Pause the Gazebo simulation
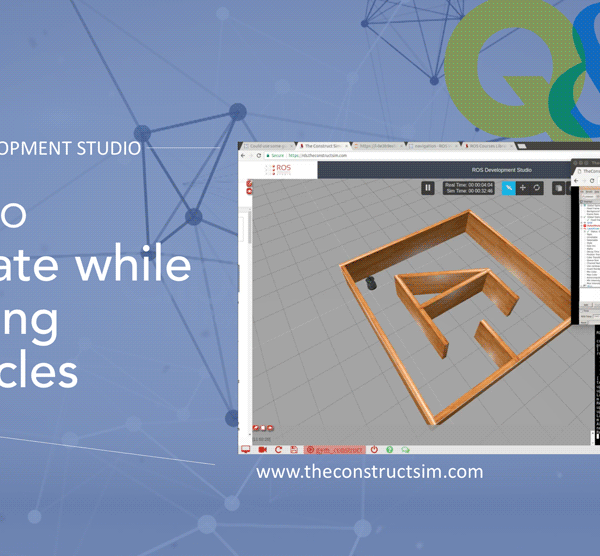This screenshot has width=600, height=556. point(427,188)
